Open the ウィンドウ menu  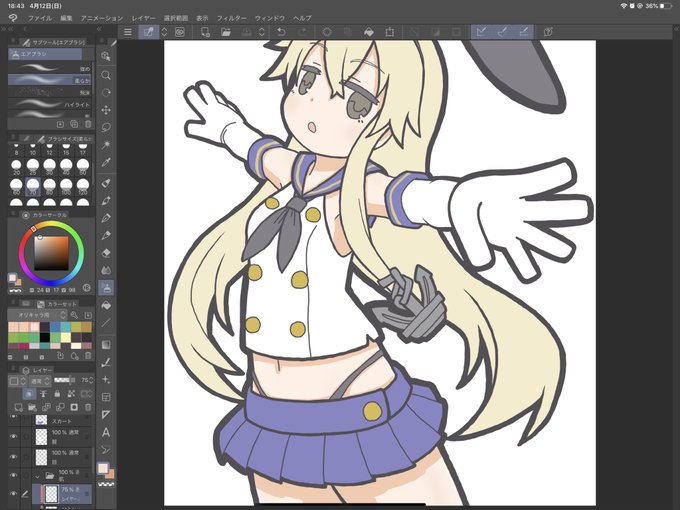pyautogui.click(x=270, y=18)
